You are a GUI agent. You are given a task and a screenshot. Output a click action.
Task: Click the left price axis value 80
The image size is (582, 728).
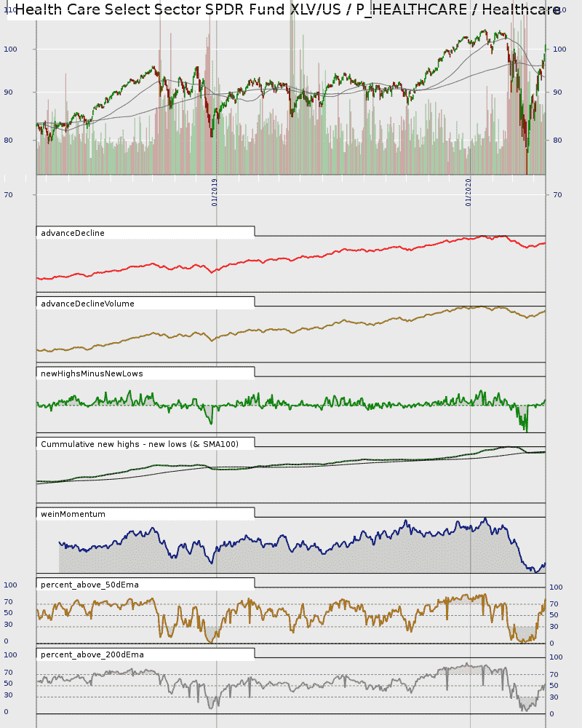click(8, 141)
